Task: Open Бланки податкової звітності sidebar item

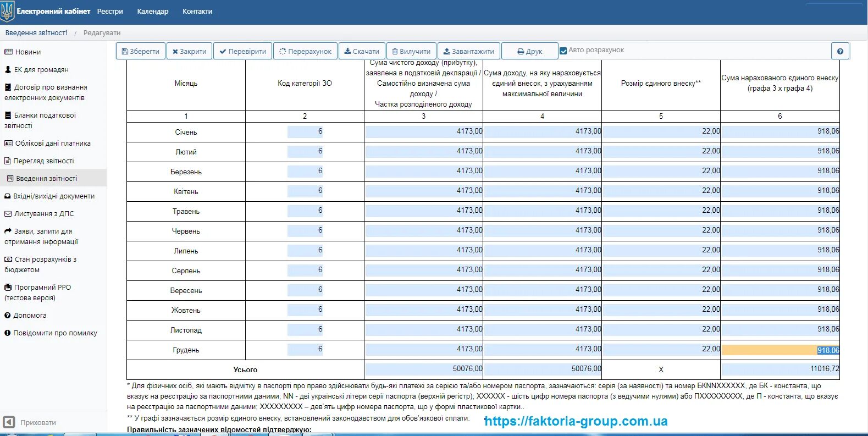Action: (x=40, y=120)
